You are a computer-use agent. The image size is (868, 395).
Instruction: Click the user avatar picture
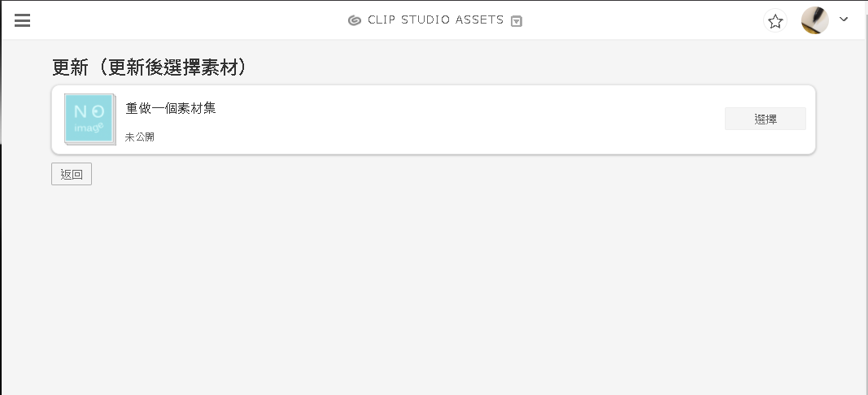click(x=815, y=20)
